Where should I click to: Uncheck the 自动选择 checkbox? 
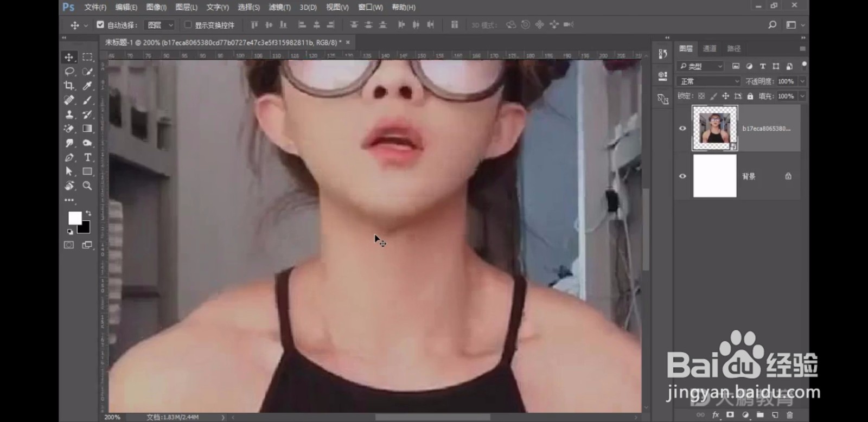(x=100, y=24)
